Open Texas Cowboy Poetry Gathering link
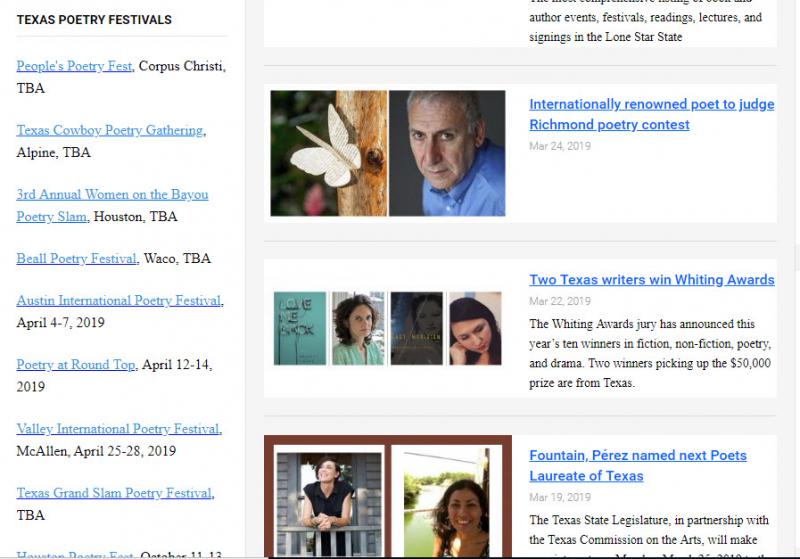800x559 pixels. click(x=110, y=131)
